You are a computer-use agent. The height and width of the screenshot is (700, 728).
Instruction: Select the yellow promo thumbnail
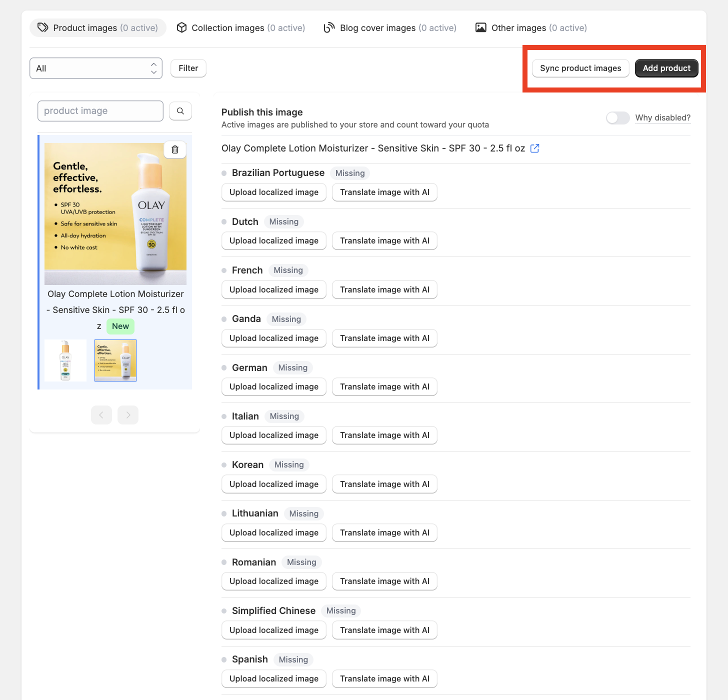(115, 360)
